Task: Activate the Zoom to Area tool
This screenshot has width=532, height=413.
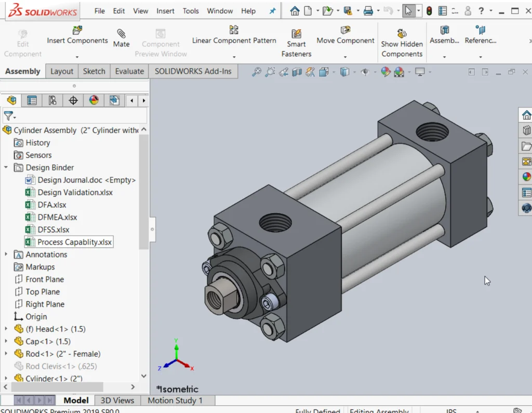Action: coord(270,71)
